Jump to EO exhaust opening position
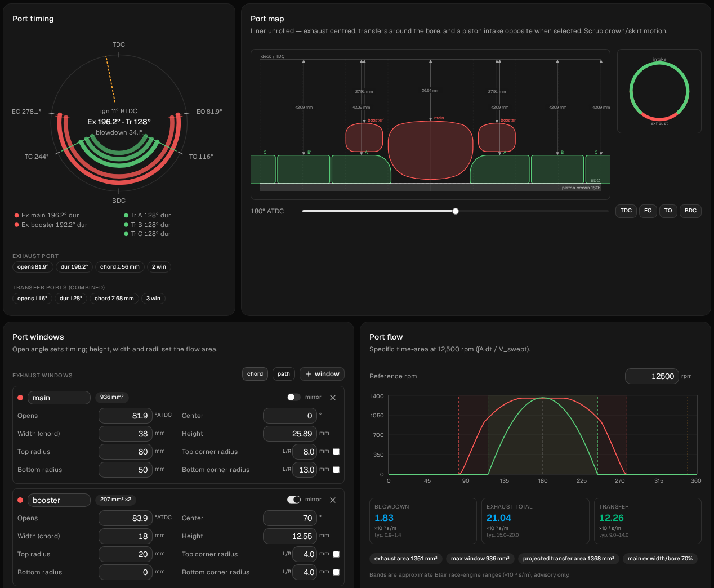 648,211
